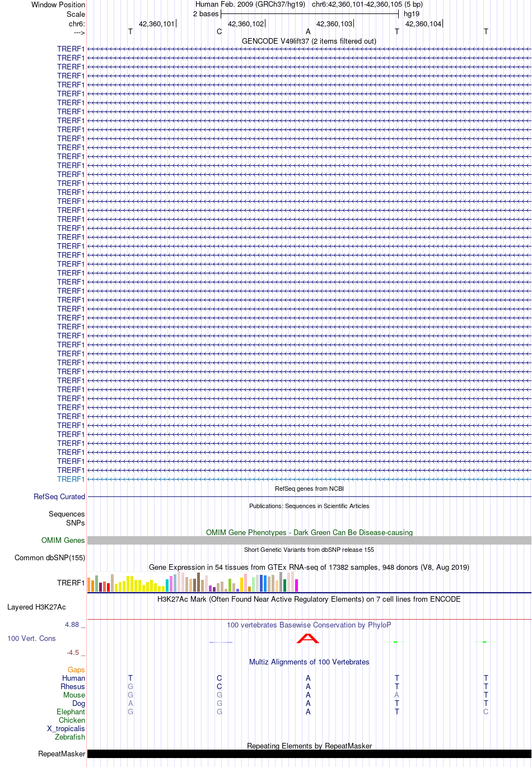Click the 'Rhesus' alignment row label
Image resolution: width=532 pixels, height=767 pixels.
[73, 686]
